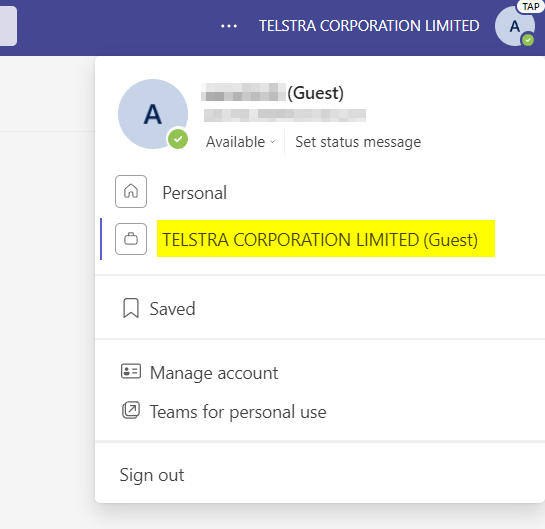Click the search box edge in the title bar
Screen dimensions: 545x529
coord(8,26)
